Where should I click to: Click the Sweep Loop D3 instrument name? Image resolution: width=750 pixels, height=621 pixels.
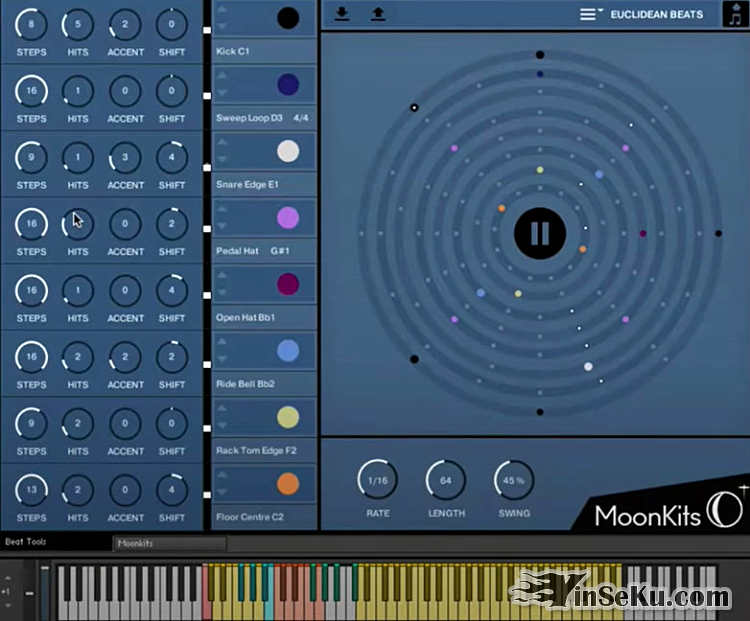click(x=249, y=118)
